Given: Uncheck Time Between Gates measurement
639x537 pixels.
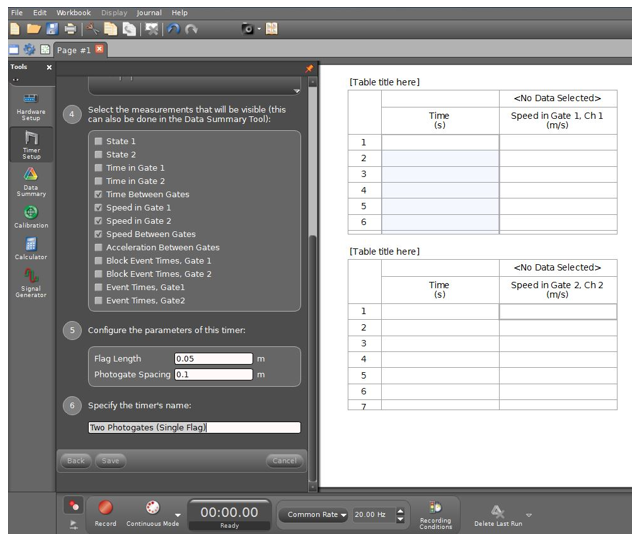Looking at the screenshot, I should (97, 194).
